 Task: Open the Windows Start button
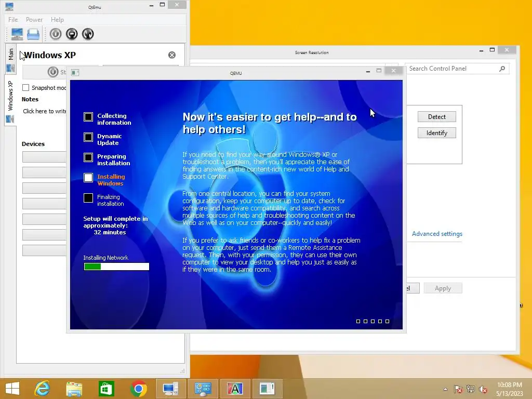pos(12,389)
